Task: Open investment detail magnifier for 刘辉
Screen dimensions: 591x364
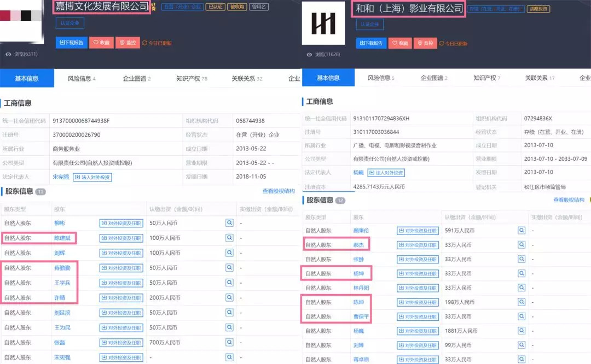Action: (229, 253)
